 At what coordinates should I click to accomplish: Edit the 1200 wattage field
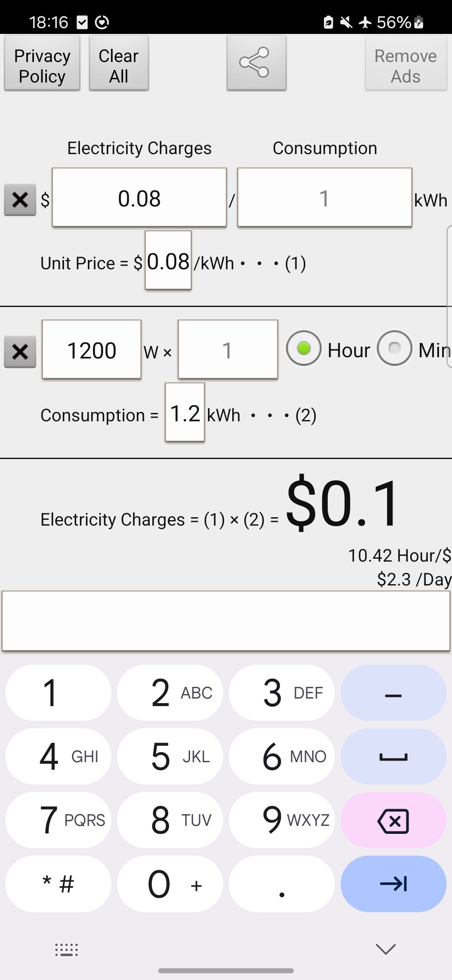[x=92, y=350]
